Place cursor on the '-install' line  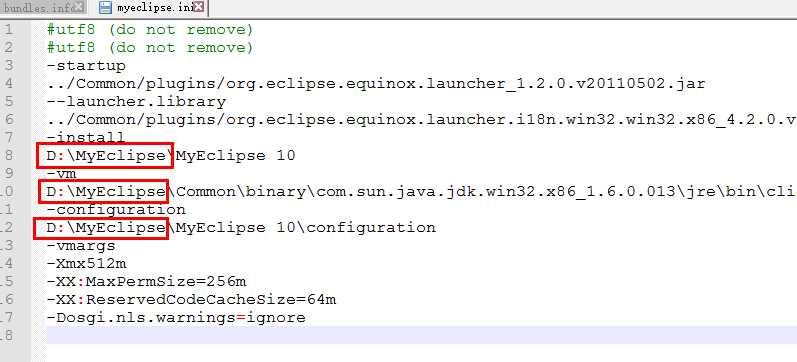click(x=86, y=137)
